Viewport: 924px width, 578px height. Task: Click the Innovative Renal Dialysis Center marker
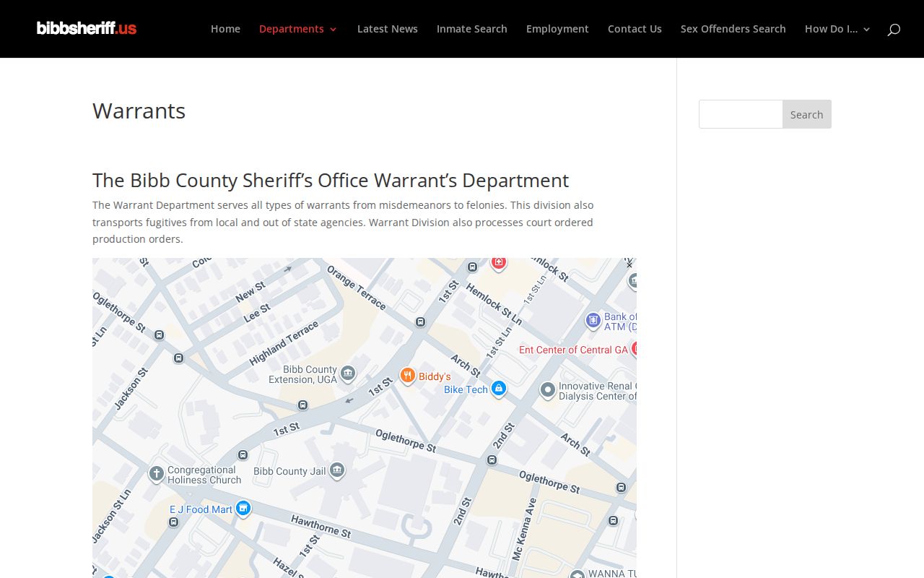[548, 391]
